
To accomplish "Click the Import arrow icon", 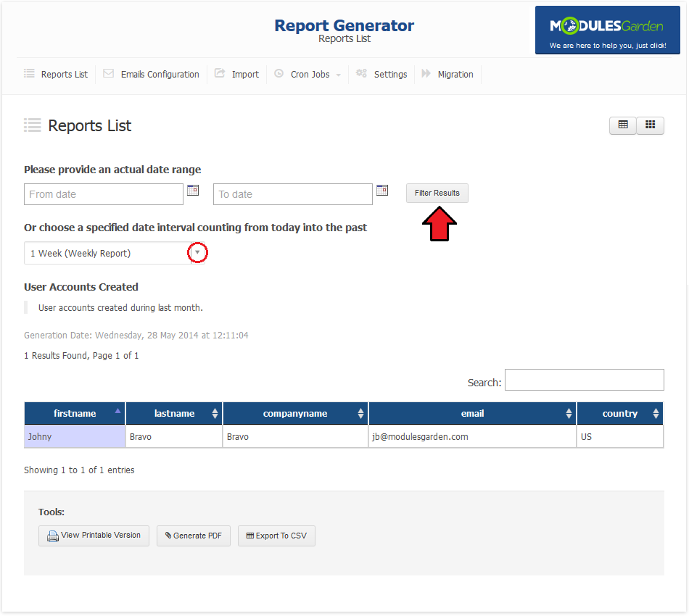I will [220, 73].
